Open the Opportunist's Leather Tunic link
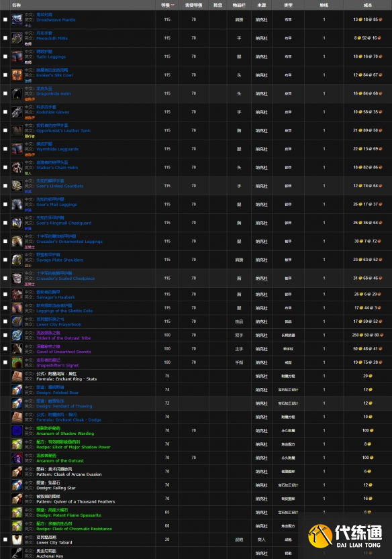Screen dimensions: 392x559 point(64,131)
